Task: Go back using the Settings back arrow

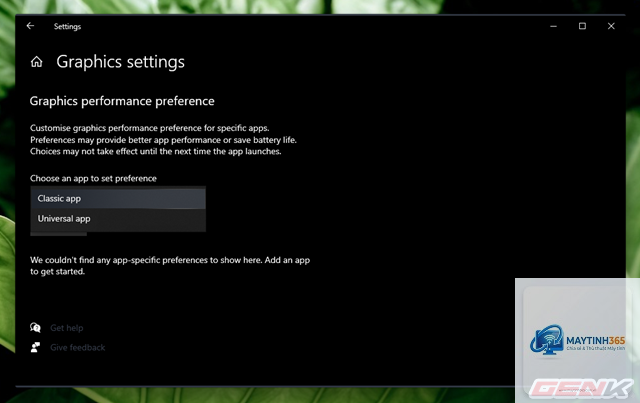Action: click(x=30, y=26)
